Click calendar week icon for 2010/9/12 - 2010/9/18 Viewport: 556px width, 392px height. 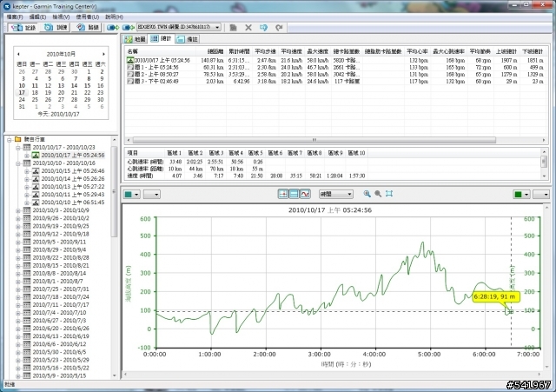pos(27,234)
